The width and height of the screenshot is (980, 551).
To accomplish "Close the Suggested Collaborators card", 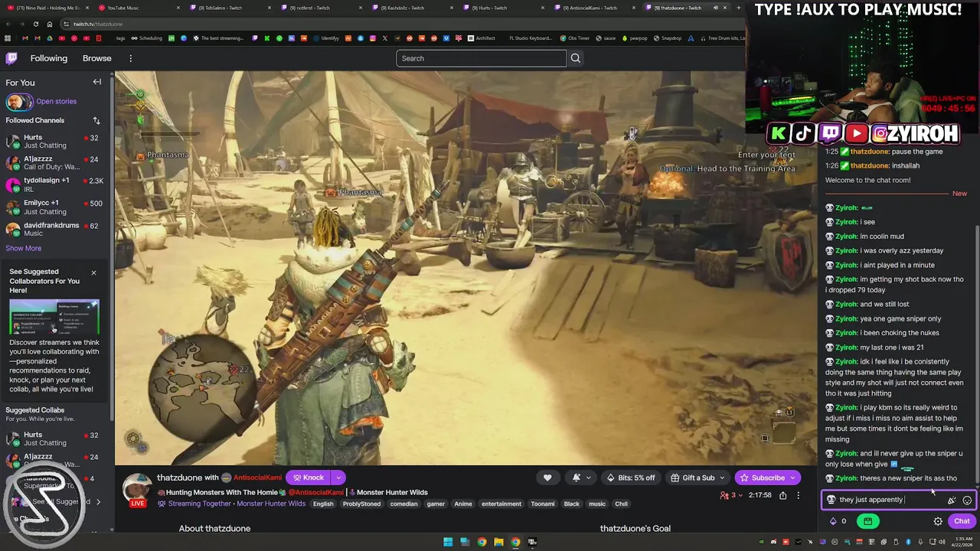I will click(x=93, y=272).
